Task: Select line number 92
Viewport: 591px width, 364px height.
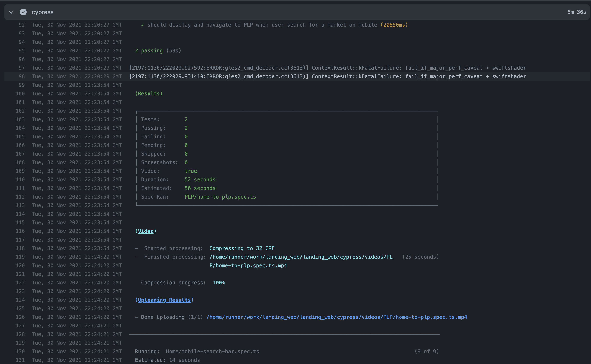Action: (22, 25)
